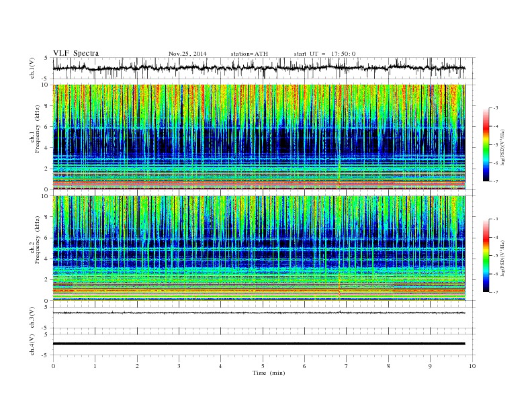The width and height of the screenshot is (532, 411).
Task: Click the ch.1 spectrogram color bar
Action: click(x=486, y=145)
